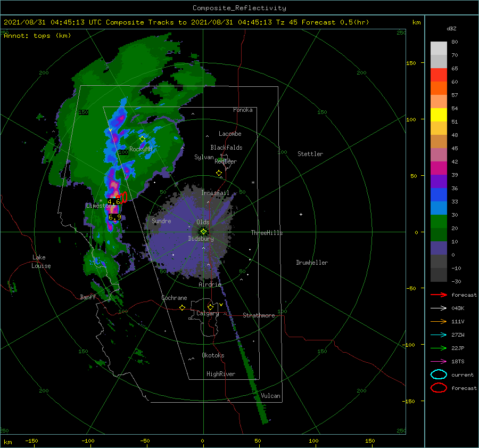Click the red 60-65 dBZ color swatch
The image size is (479, 448).
[x=439, y=75]
